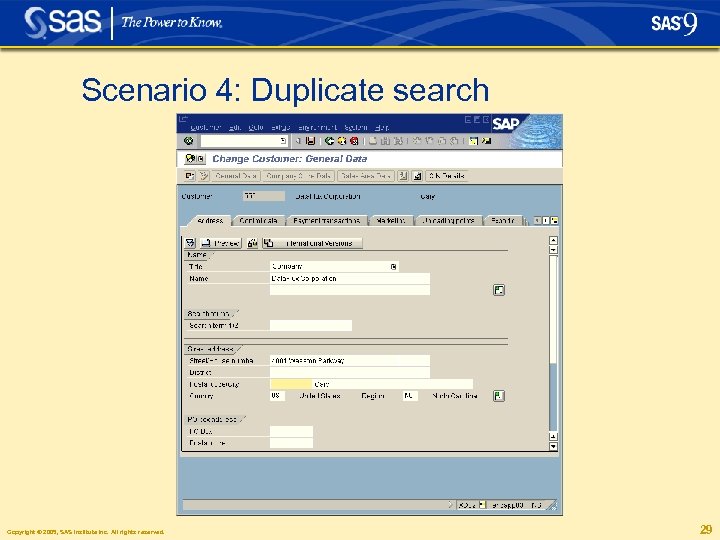Open the System menu

click(x=356, y=127)
